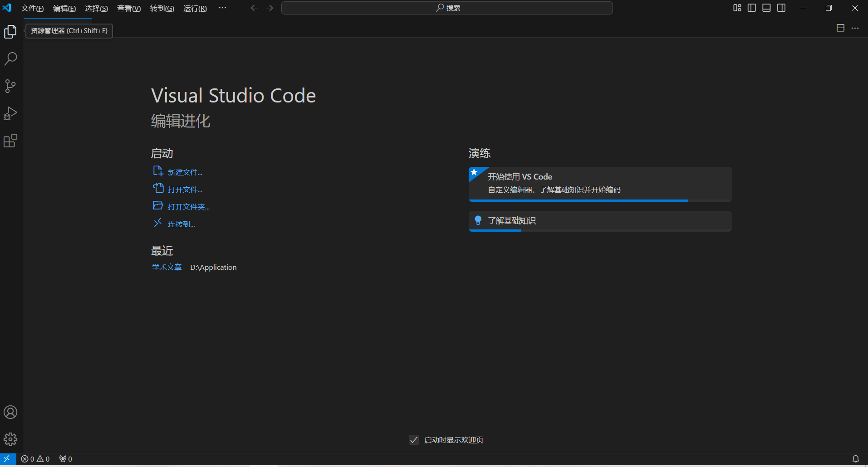Click the lightbulb icon beside 了解基础知识

478,220
